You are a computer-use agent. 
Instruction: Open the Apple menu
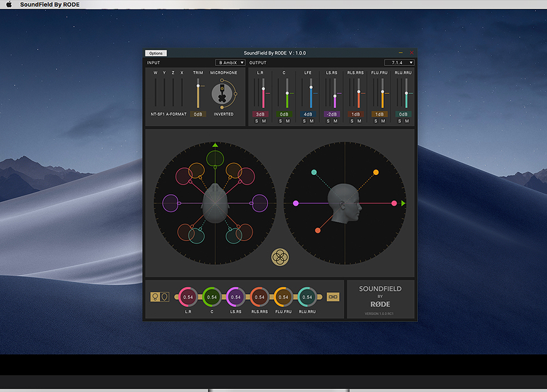pos(9,4)
